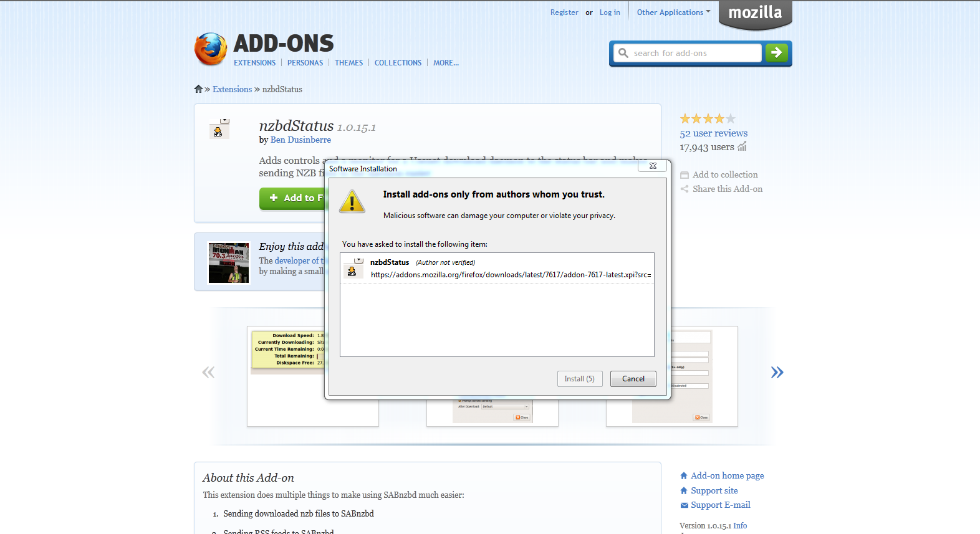Click the About this Add-on heading
Image resolution: width=980 pixels, height=534 pixels.
248,478
